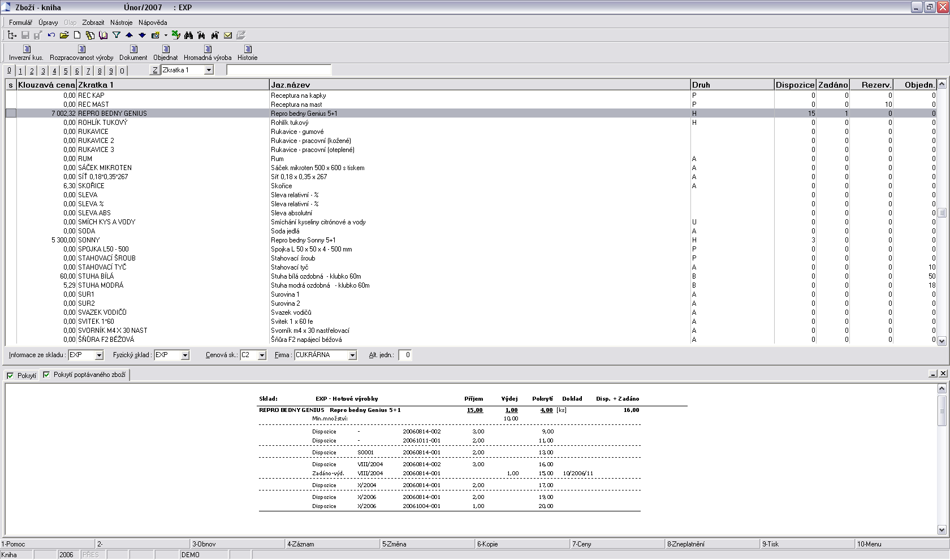Open the Historie report icon
This screenshot has height=560, width=950.
coord(248,49)
